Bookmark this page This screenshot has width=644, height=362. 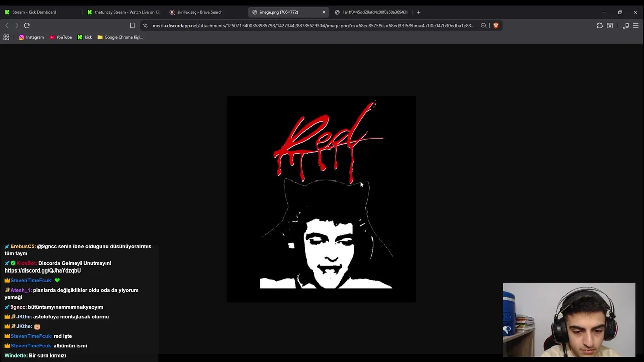tap(132, 26)
